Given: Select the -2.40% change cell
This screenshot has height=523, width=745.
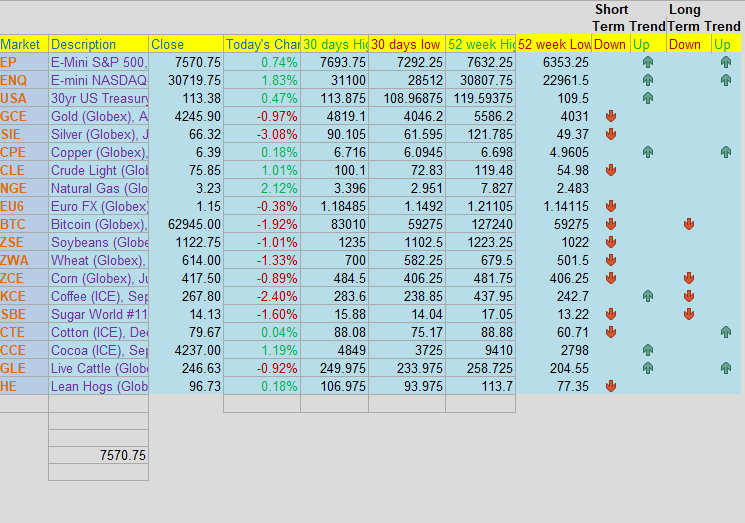Looking at the screenshot, I should pyautogui.click(x=262, y=296).
